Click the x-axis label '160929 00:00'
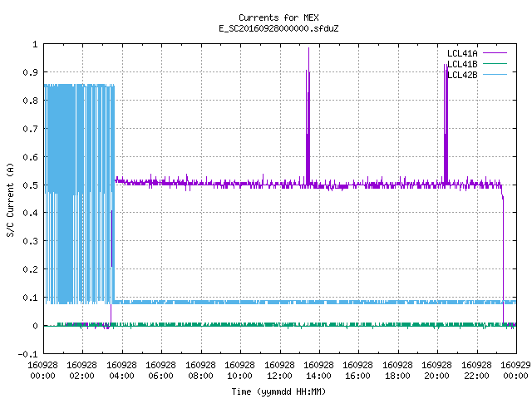The width and height of the screenshot is (532, 399). [x=515, y=371]
